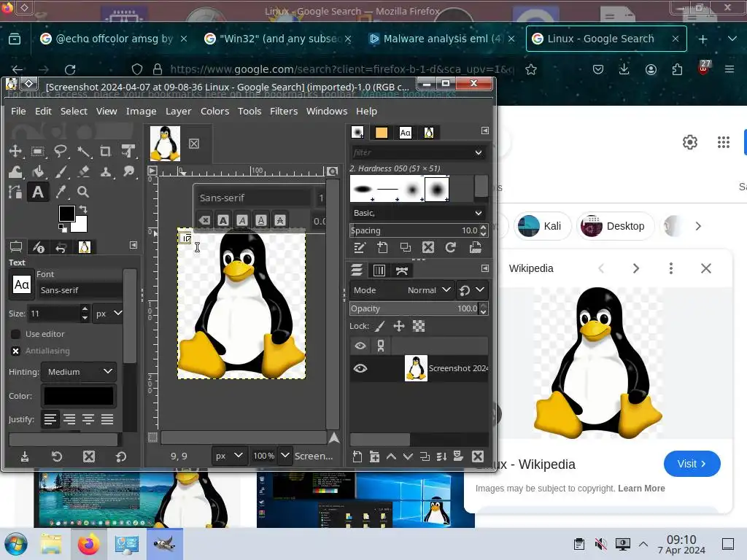
Task: Swap foreground and background colors
Action: (x=83, y=209)
